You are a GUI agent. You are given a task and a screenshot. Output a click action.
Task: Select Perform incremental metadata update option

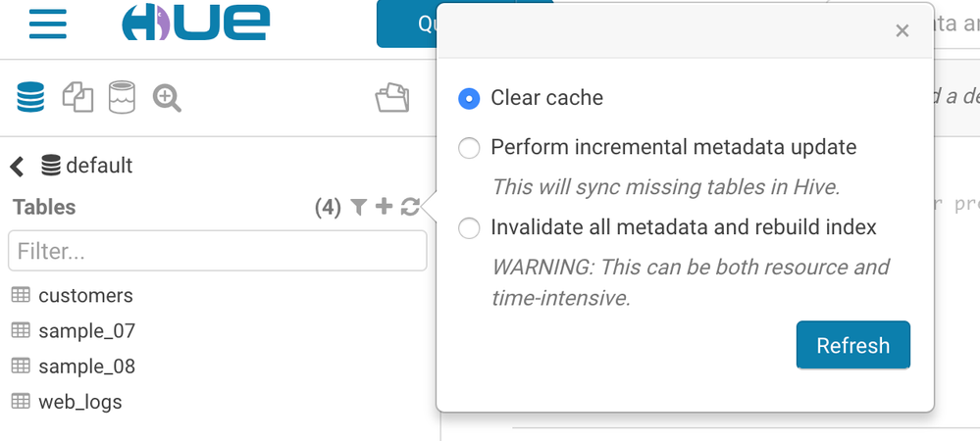(469, 148)
